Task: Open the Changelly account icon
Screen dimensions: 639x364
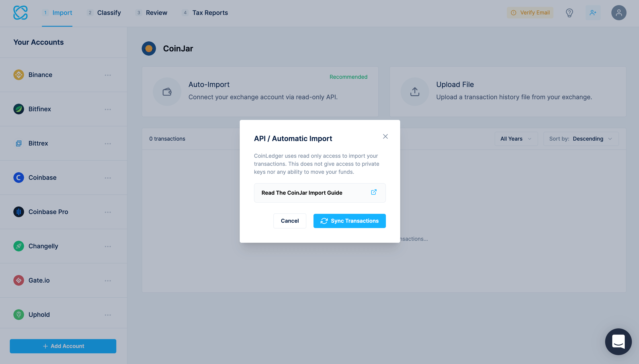Action: click(18, 246)
